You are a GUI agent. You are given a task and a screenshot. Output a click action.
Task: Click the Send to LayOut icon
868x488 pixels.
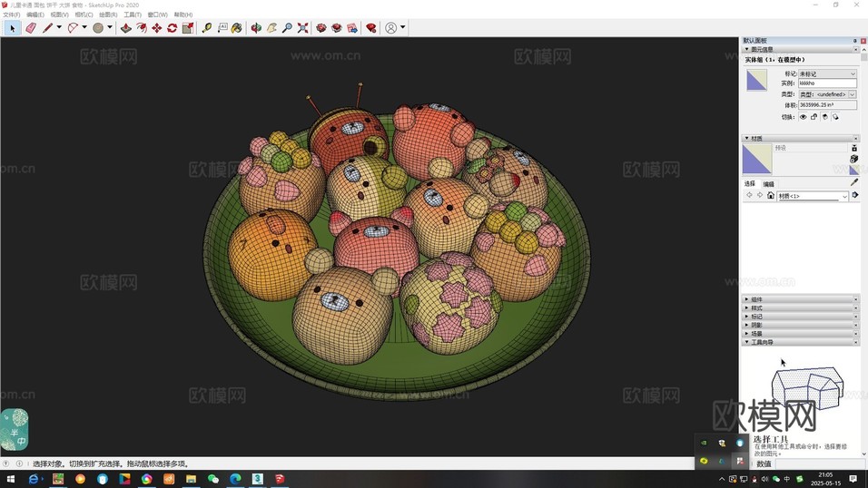tap(352, 27)
